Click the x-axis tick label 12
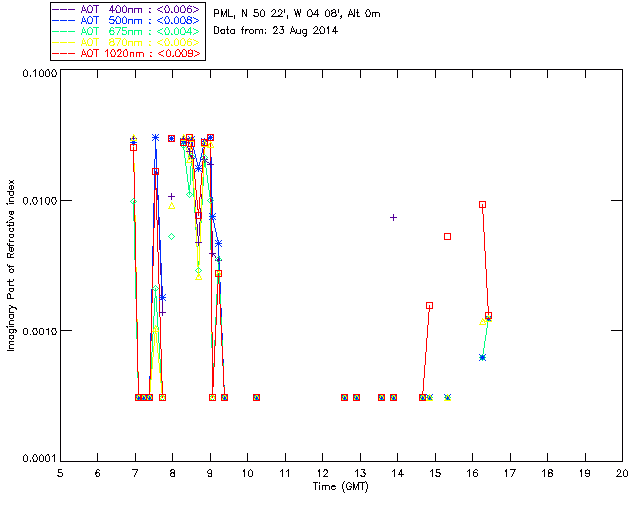This screenshot has width=640, height=512. 322,473
